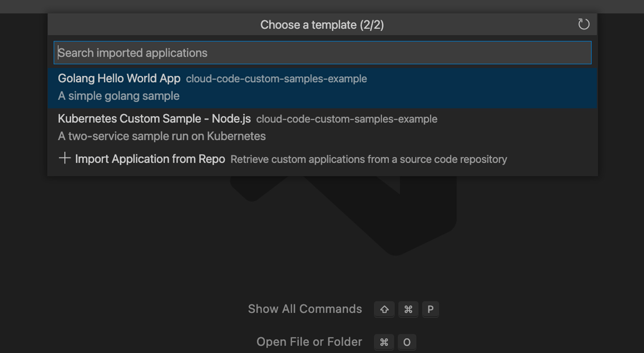Image resolution: width=644 pixels, height=353 pixels.
Task: Click the plus icon beside Import Application
Action: click(x=65, y=158)
